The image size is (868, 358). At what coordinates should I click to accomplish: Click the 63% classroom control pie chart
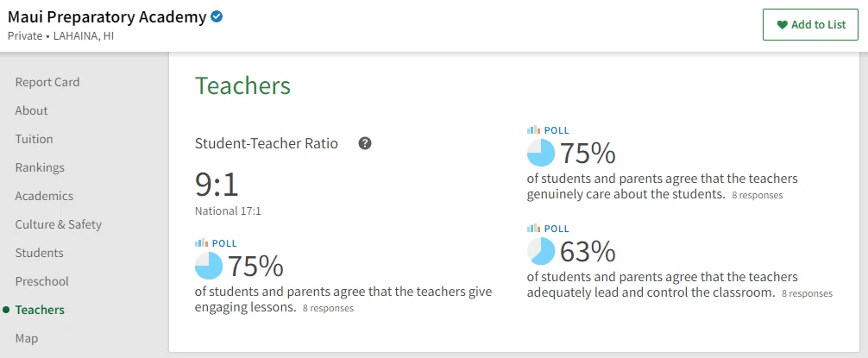click(x=541, y=251)
